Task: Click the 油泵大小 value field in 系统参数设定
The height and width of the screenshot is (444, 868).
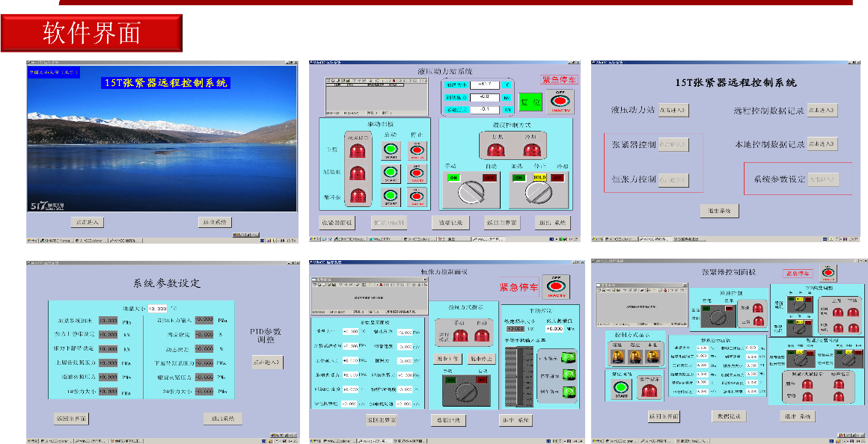Action: 157,308
